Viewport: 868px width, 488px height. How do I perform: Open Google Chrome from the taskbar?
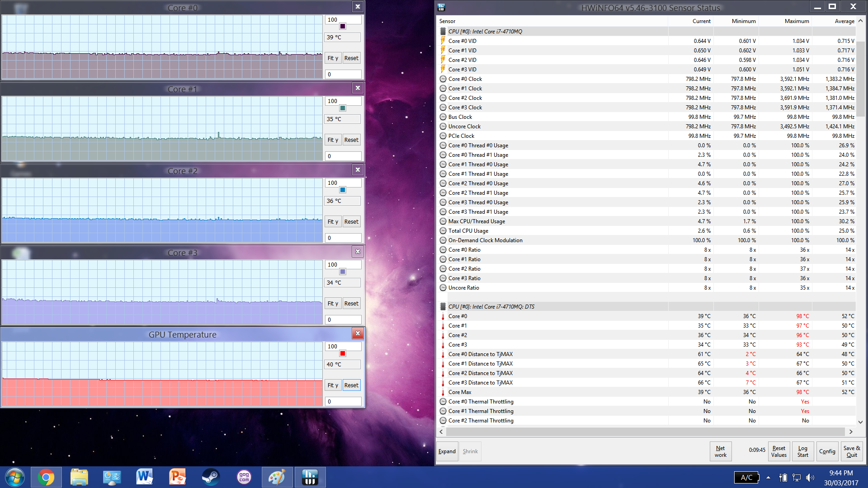[46, 477]
